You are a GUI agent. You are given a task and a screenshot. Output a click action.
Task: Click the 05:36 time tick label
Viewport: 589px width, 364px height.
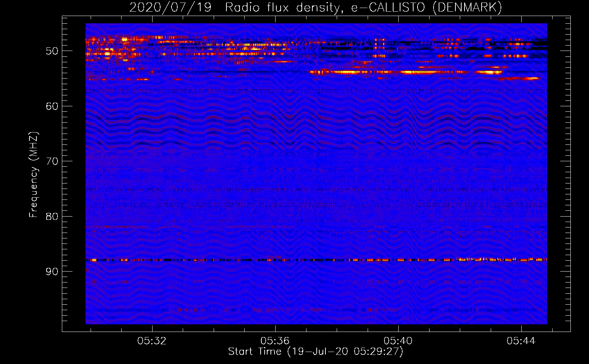275,341
